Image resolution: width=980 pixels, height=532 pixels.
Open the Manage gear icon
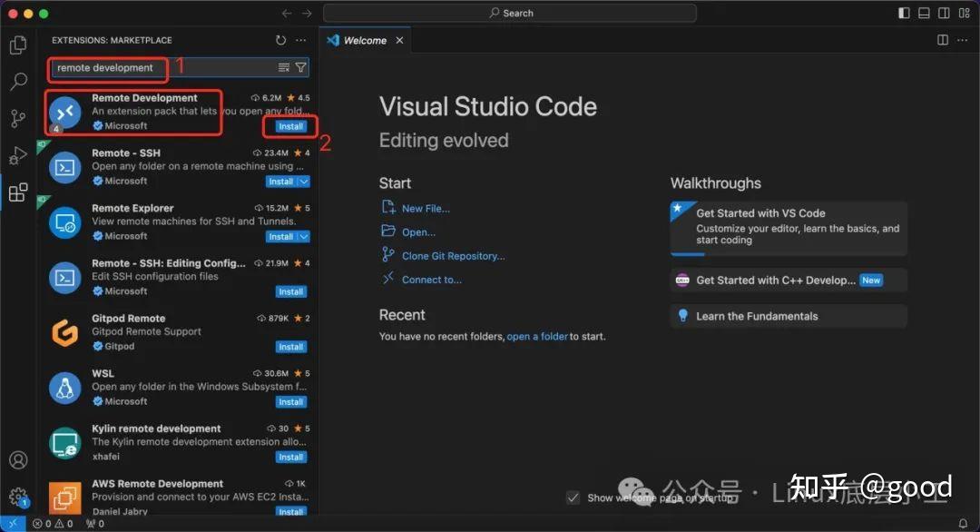coord(18,498)
